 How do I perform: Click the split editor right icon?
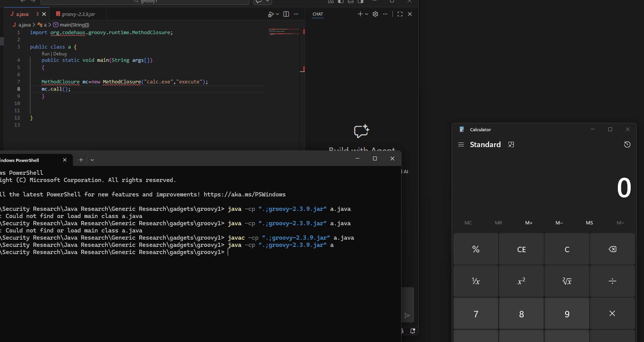coord(286,14)
